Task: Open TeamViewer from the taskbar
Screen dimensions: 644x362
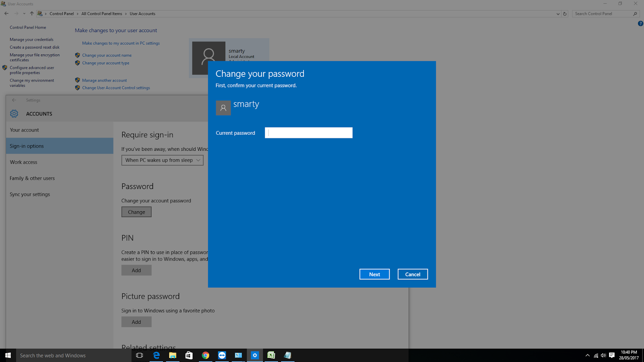Action: 222,355
